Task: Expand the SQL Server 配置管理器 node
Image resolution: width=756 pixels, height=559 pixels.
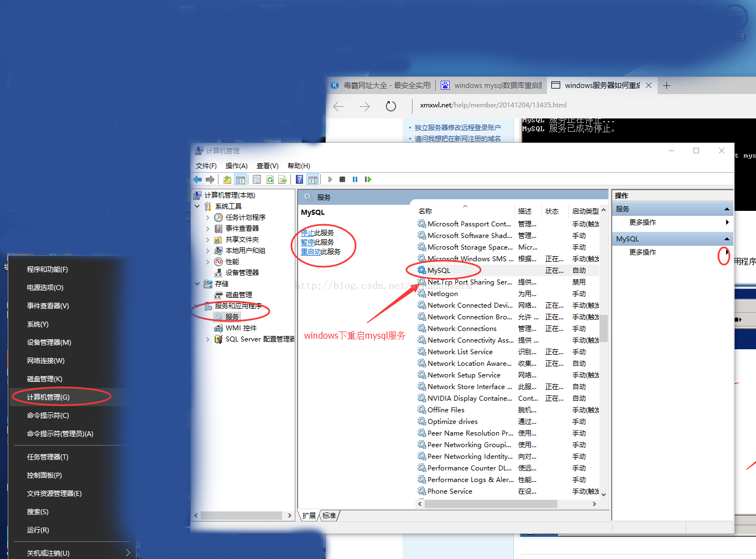Action: [x=208, y=339]
